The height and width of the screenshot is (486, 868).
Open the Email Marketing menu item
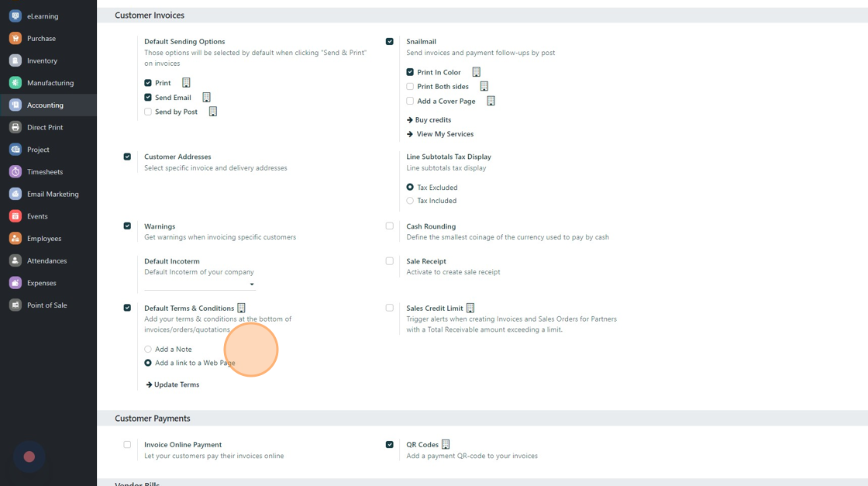tap(53, 194)
